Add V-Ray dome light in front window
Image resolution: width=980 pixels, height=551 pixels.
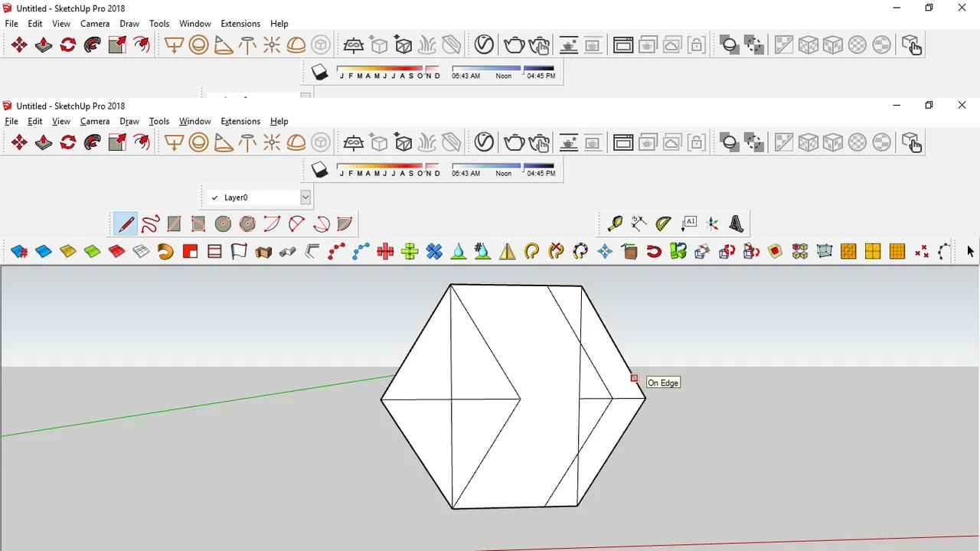296,142
